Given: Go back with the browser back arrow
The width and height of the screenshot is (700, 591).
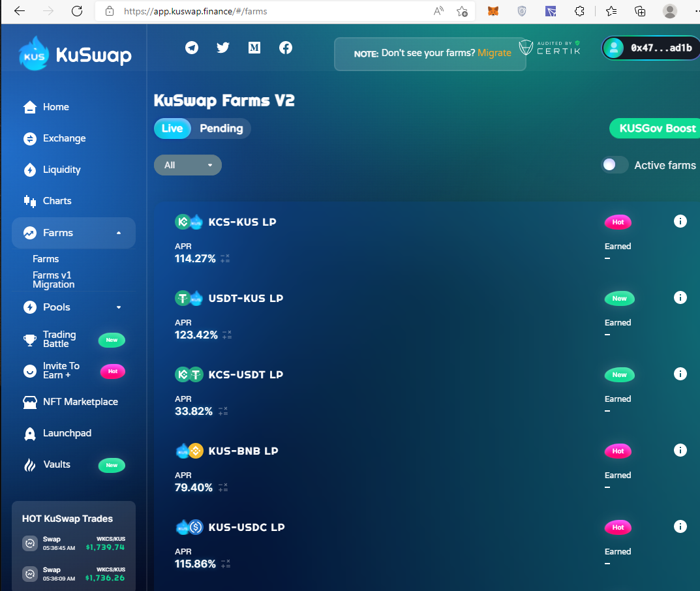Looking at the screenshot, I should pyautogui.click(x=19, y=11).
